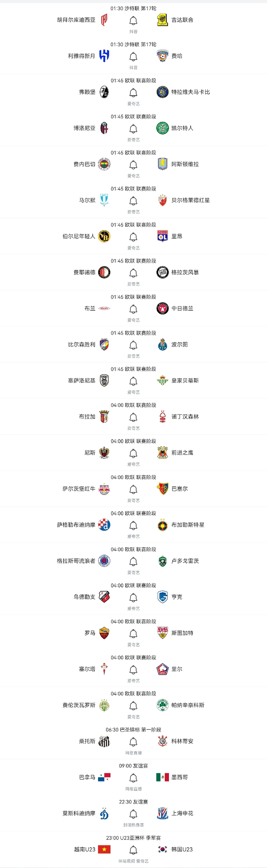Click the 凯尔特人 green club crest
This screenshot has height=868, width=267.
coord(162,128)
